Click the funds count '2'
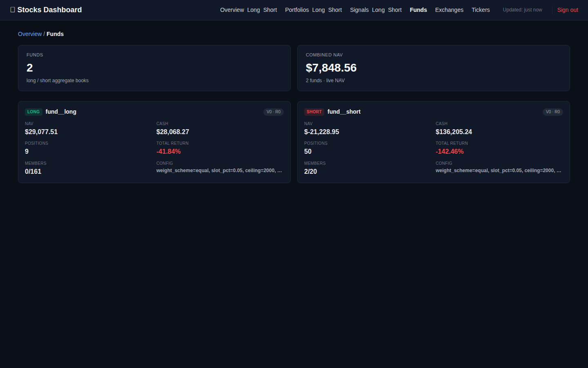588x368 pixels. pos(29,68)
